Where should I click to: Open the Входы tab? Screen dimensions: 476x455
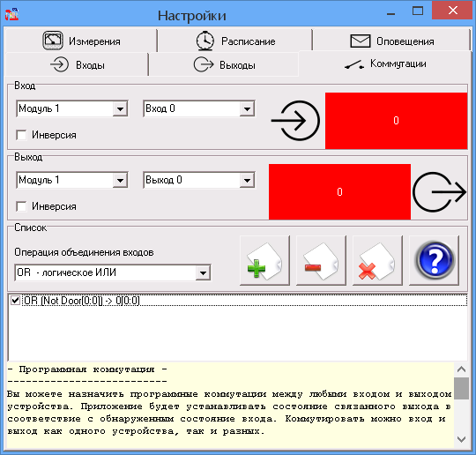click(77, 64)
